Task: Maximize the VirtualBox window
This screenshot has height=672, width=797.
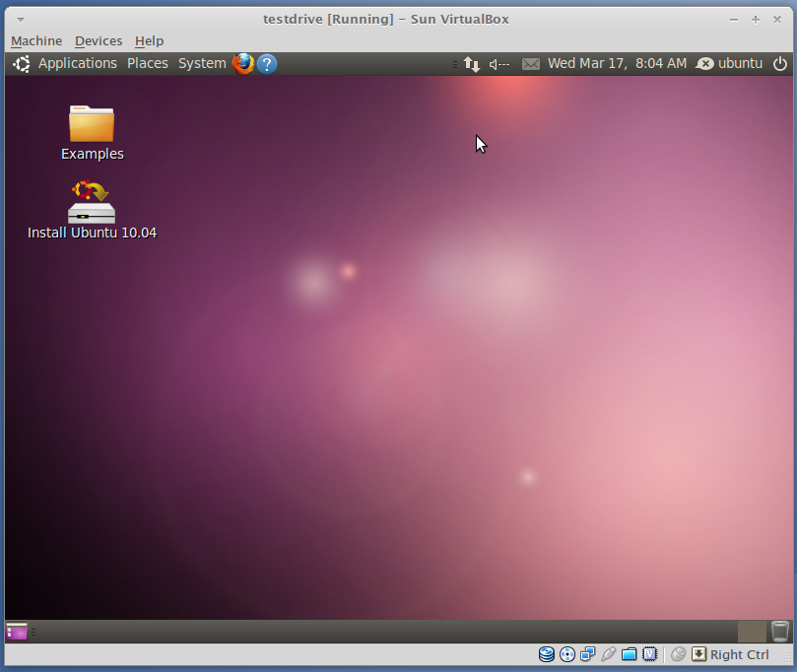Action: point(756,20)
